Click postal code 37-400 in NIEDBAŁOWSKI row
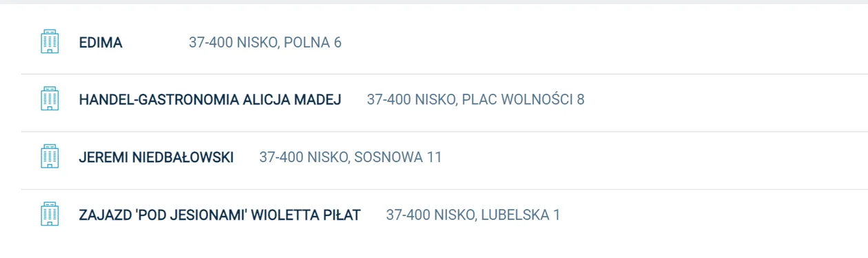Image resolution: width=868 pixels, height=258 pixels. [x=281, y=157]
